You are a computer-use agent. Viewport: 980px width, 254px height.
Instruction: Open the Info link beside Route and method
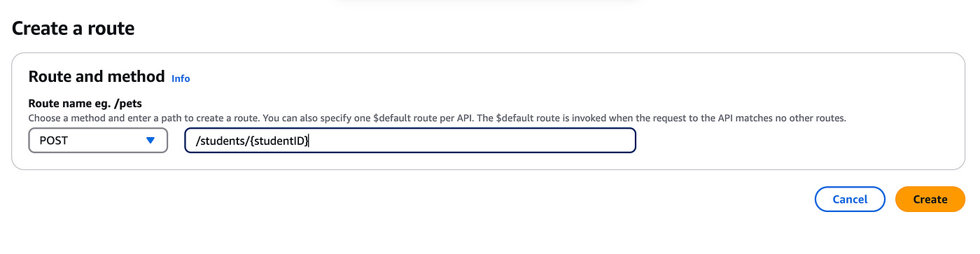tap(181, 78)
